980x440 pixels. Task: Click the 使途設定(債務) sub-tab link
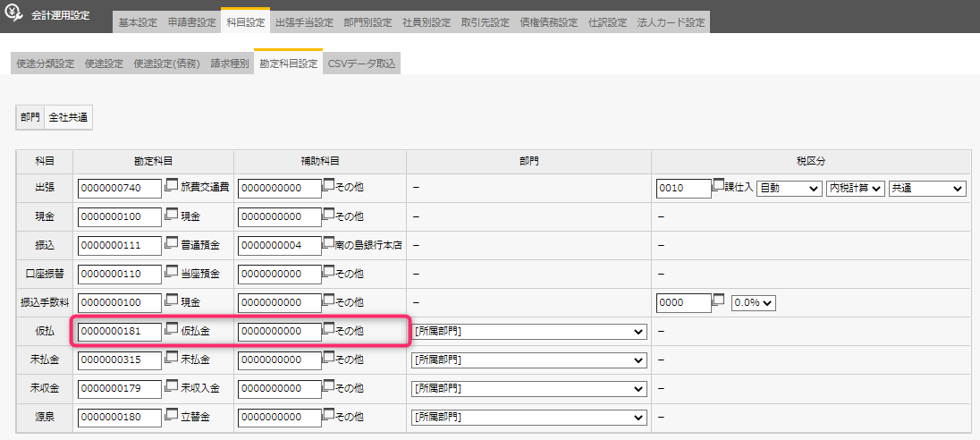coord(166,63)
